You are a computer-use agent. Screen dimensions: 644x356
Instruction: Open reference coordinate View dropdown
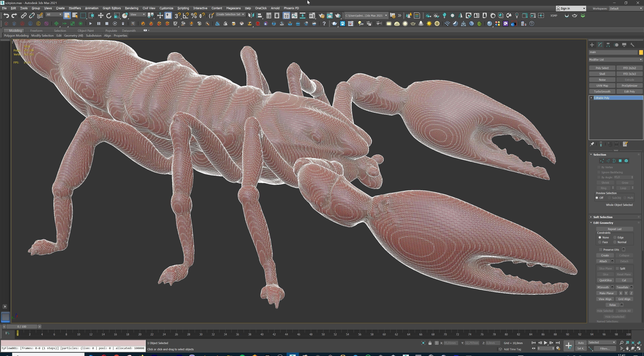[x=138, y=14]
